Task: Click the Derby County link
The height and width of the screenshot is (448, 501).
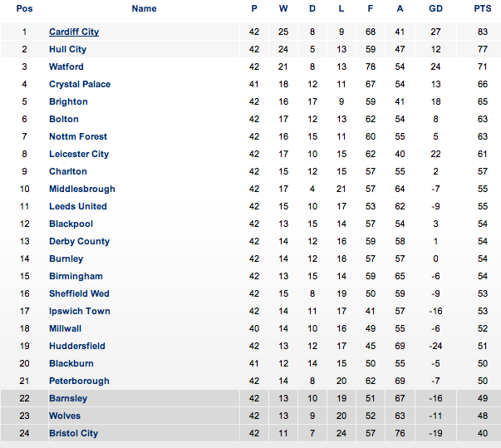Action: [79, 241]
